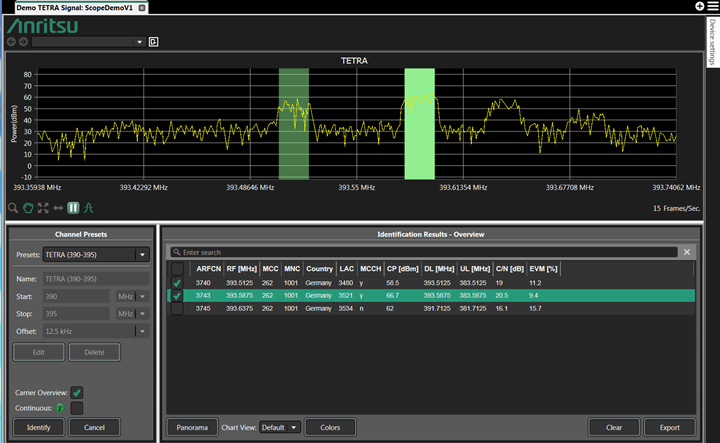Select the hand pan tool

[x=28, y=208]
